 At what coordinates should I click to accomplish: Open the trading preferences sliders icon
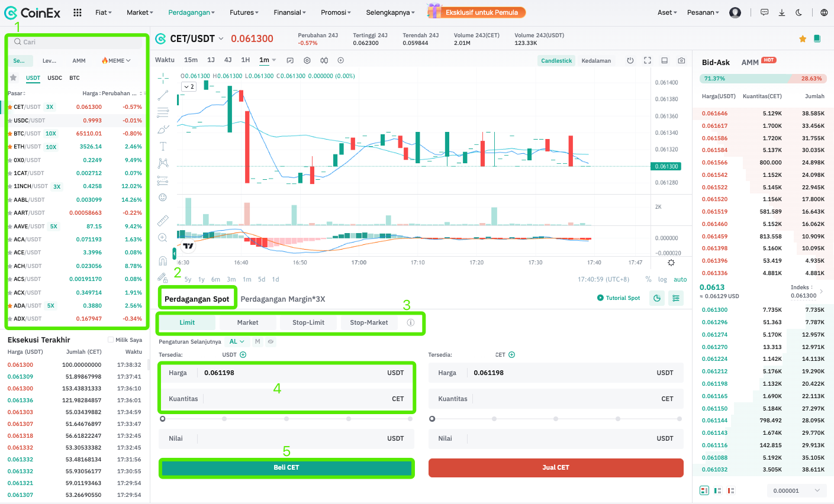tap(676, 299)
